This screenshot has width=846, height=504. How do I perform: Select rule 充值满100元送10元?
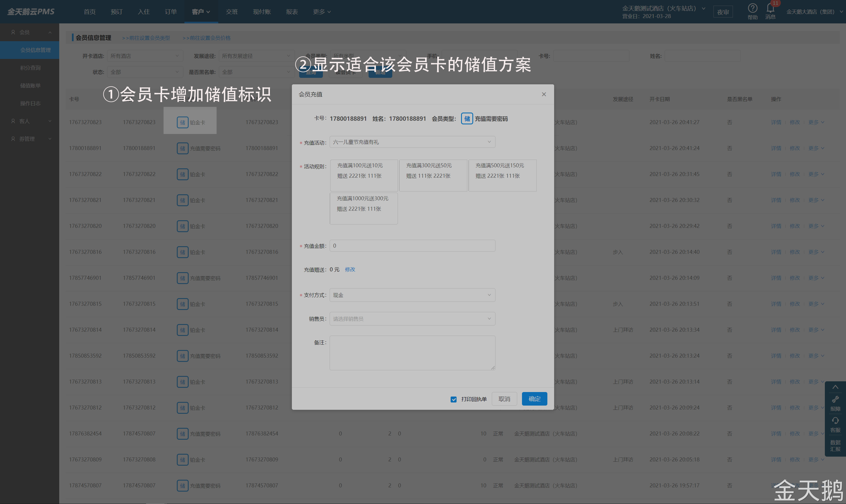(x=363, y=176)
